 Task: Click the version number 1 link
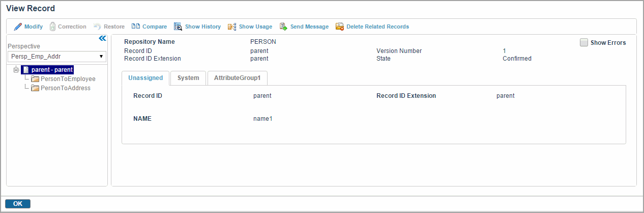pyautogui.click(x=504, y=51)
